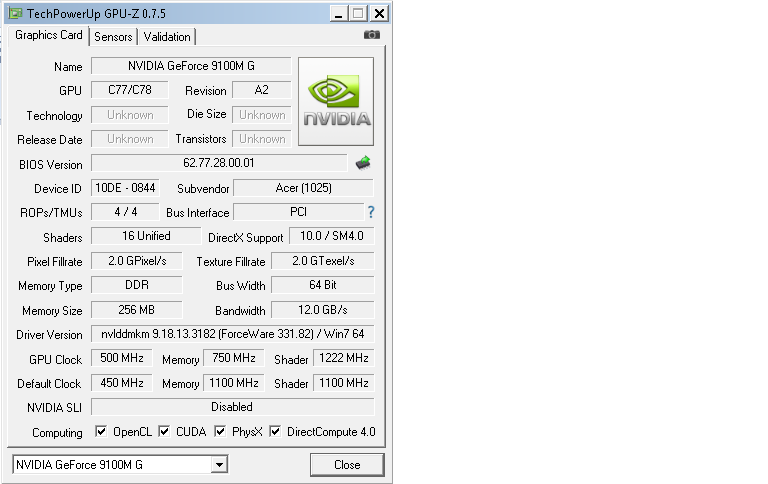Toggle the CUDA checkbox
The image size is (768, 484).
[164, 432]
